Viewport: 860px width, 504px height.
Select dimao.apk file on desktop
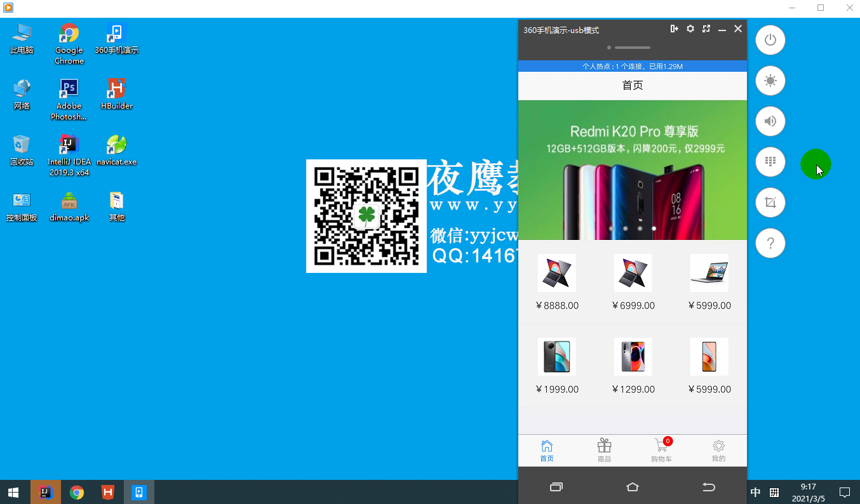[x=69, y=206]
